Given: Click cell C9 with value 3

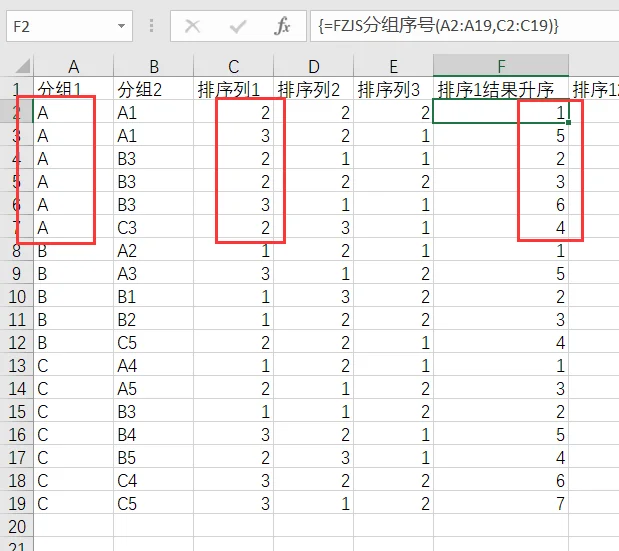Looking at the screenshot, I should [x=234, y=274].
